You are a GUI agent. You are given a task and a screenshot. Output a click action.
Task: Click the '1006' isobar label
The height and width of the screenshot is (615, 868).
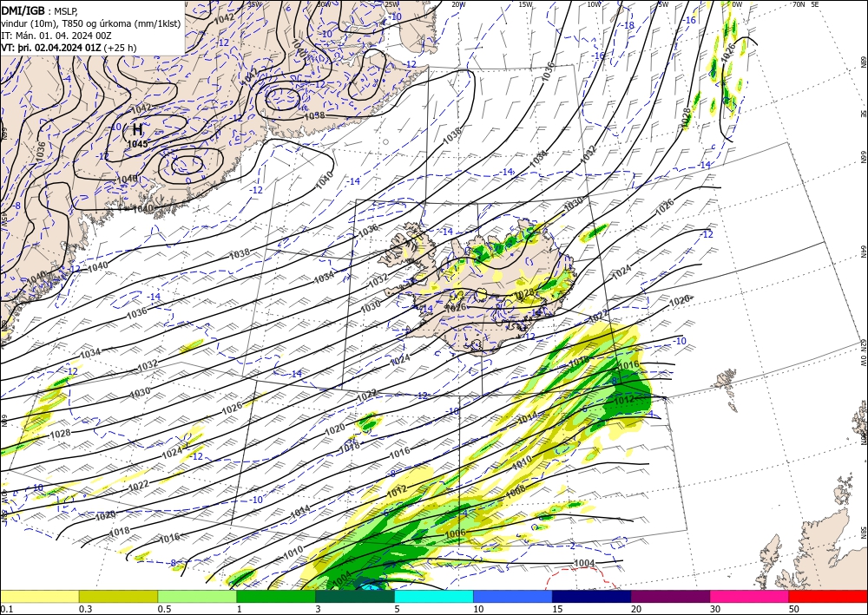[455, 533]
